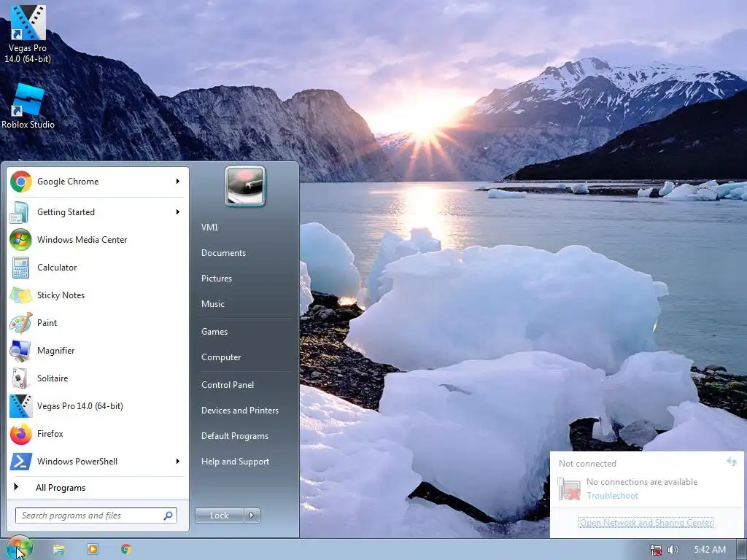Open Calculator from Start menu

97,267
